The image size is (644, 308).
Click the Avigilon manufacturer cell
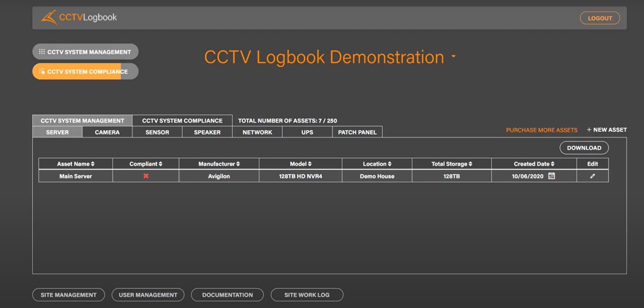219,176
